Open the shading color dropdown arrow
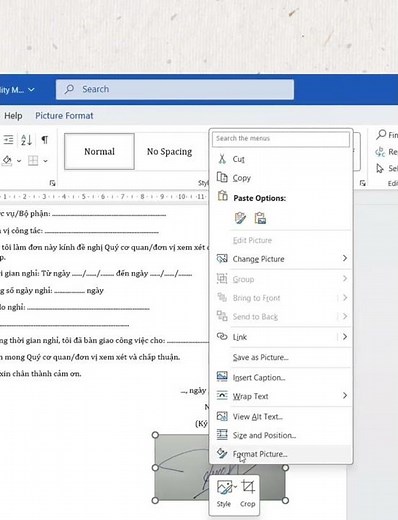Image resolution: width=398 pixels, height=520 pixels. (19, 161)
